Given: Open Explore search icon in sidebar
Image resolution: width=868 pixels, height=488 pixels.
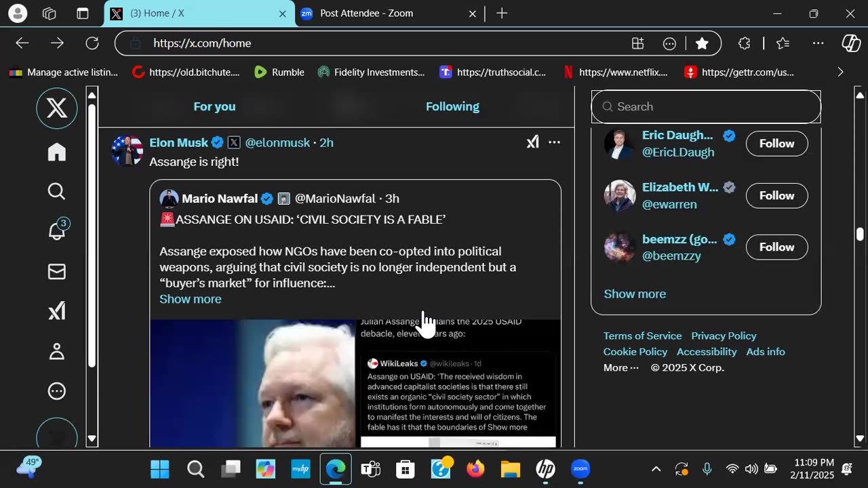Looking at the screenshot, I should tap(57, 192).
